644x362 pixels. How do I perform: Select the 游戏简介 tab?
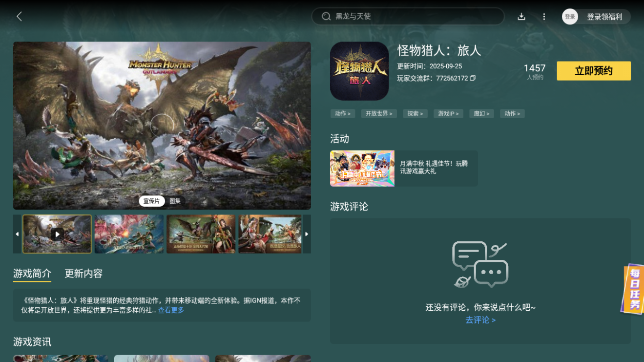[32, 274]
